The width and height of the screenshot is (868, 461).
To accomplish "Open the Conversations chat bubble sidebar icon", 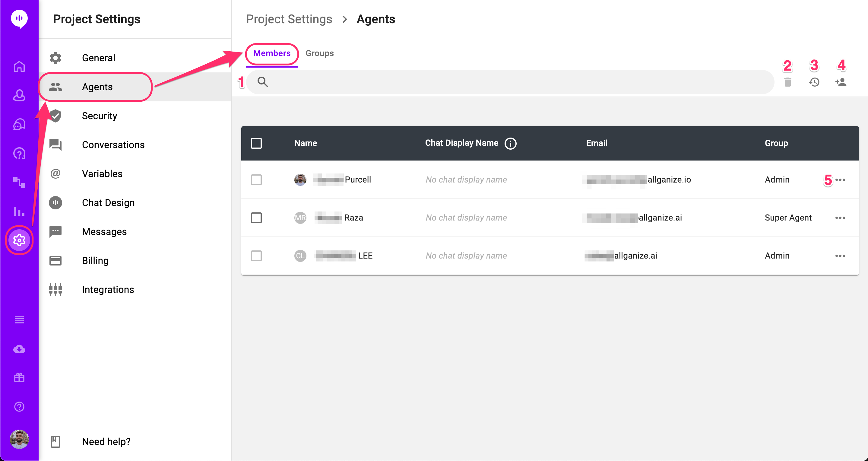I will click(x=19, y=124).
